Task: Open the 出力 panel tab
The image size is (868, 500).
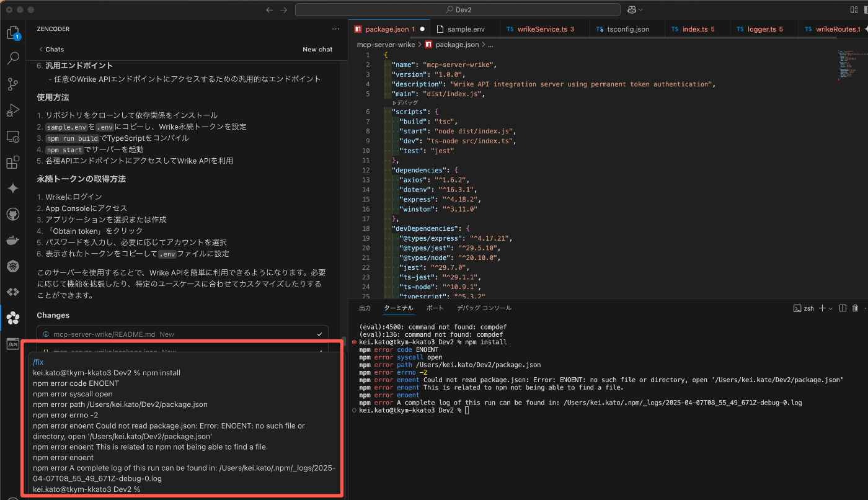Action: click(x=365, y=308)
